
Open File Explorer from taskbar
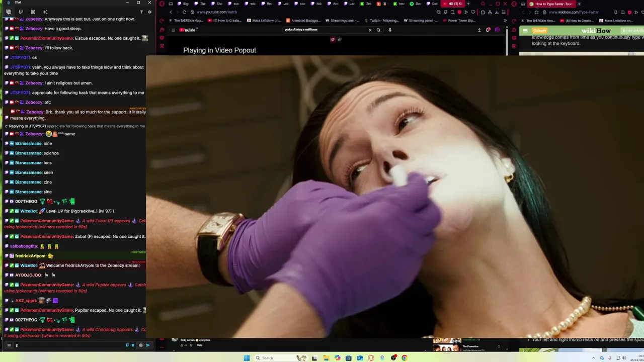coord(326,358)
